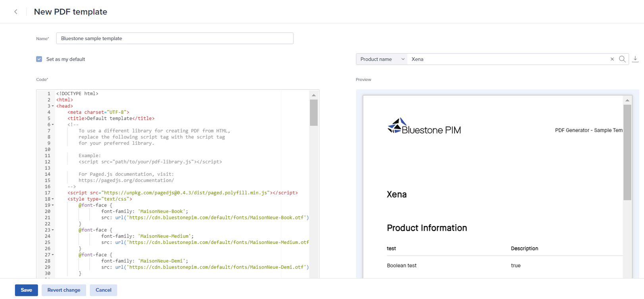
Task: Click the New PDF template page title
Action: coord(71,12)
